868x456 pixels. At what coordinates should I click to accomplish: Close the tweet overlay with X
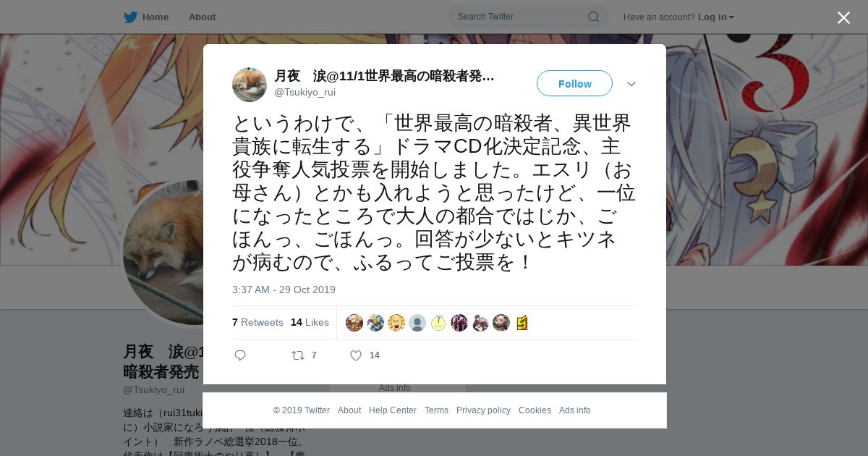pyautogui.click(x=843, y=17)
